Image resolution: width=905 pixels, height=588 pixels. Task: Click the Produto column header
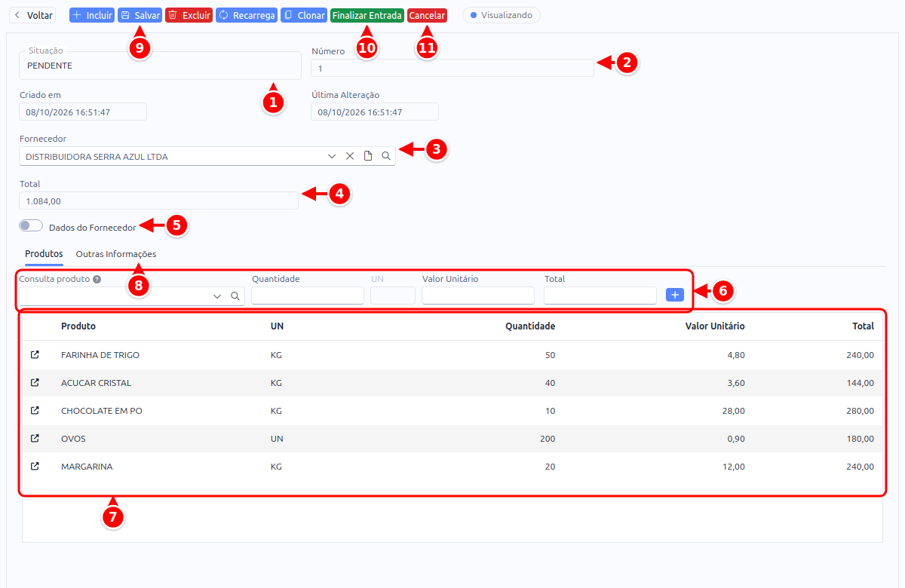tap(78, 326)
